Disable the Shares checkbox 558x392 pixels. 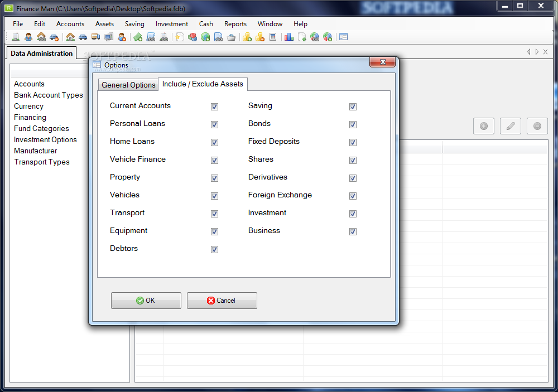(x=353, y=160)
